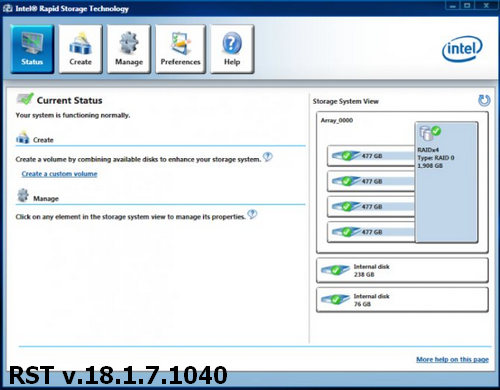Open help icon beside Manage description
The height and width of the screenshot is (390, 500).
click(252, 214)
